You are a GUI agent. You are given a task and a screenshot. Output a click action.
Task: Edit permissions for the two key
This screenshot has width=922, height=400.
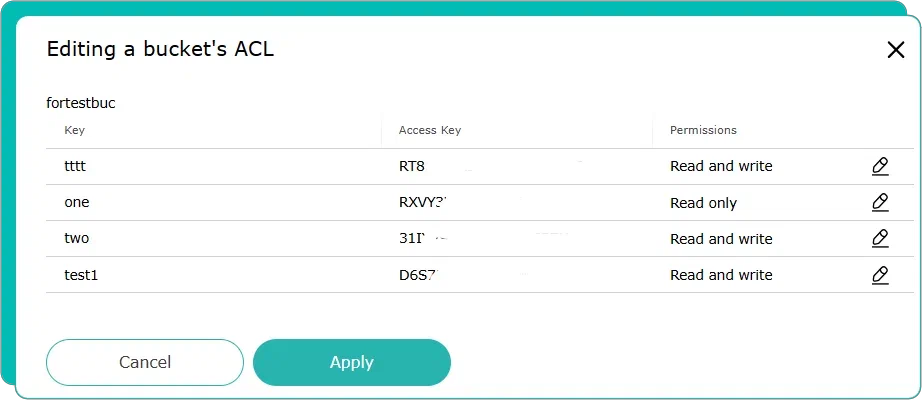880,238
